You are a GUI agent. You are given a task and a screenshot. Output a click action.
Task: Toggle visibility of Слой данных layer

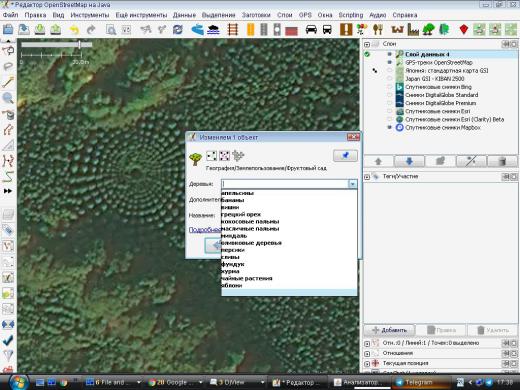pyautogui.click(x=389, y=54)
